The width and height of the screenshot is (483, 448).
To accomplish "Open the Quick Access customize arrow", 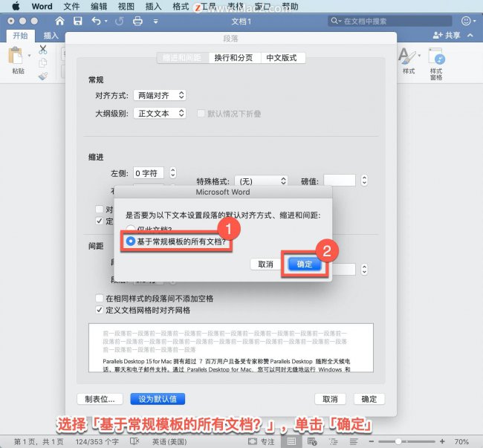I will (155, 22).
